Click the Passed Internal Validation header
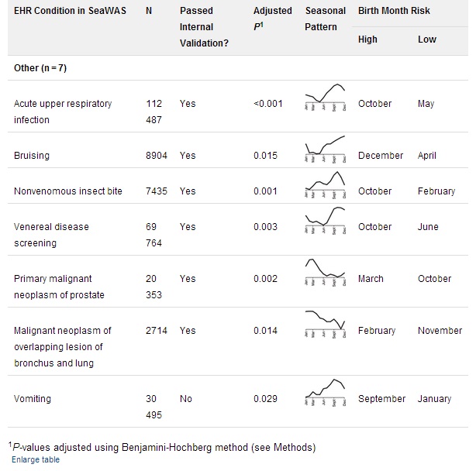 click(204, 27)
